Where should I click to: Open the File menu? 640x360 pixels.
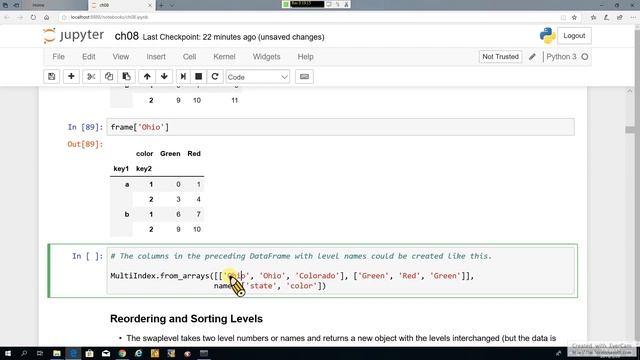(58, 57)
